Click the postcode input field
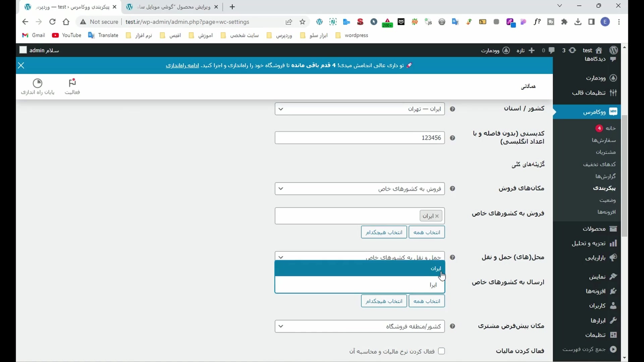The image size is (644, 362). coord(360,138)
